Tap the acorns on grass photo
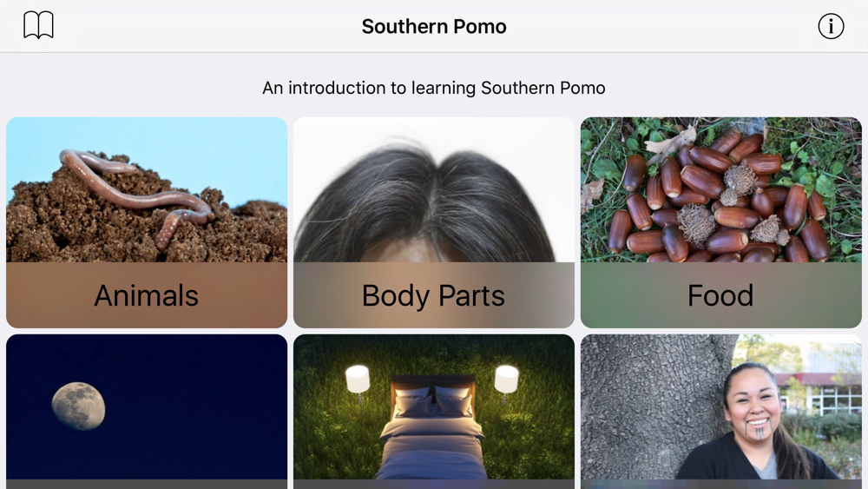 721,189
